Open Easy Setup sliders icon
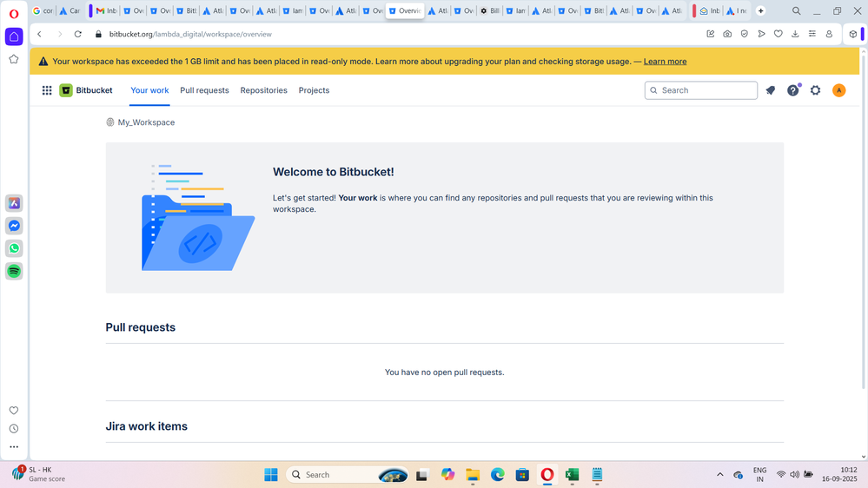This screenshot has width=868, height=488. point(812,35)
